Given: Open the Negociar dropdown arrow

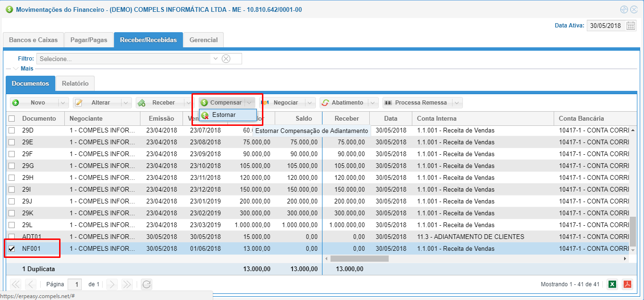Looking at the screenshot, I should click(310, 103).
